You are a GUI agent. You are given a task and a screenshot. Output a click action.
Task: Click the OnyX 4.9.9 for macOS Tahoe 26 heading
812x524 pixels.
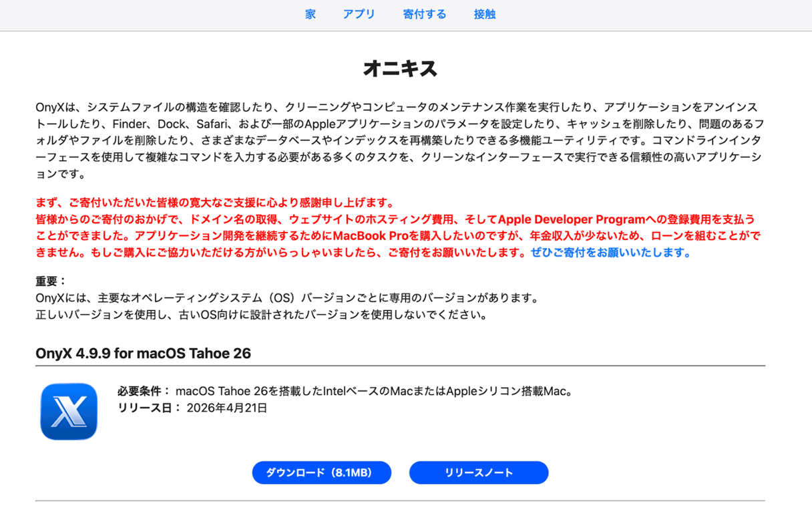[144, 353]
